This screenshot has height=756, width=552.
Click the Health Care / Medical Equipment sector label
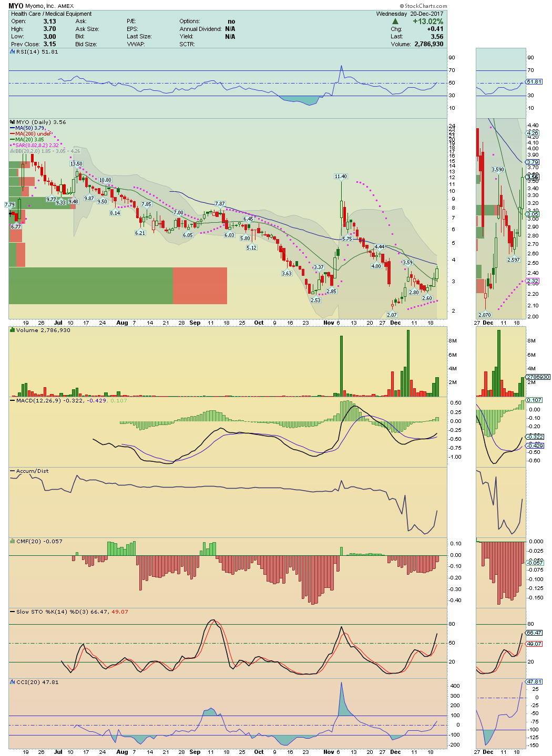[x=52, y=14]
